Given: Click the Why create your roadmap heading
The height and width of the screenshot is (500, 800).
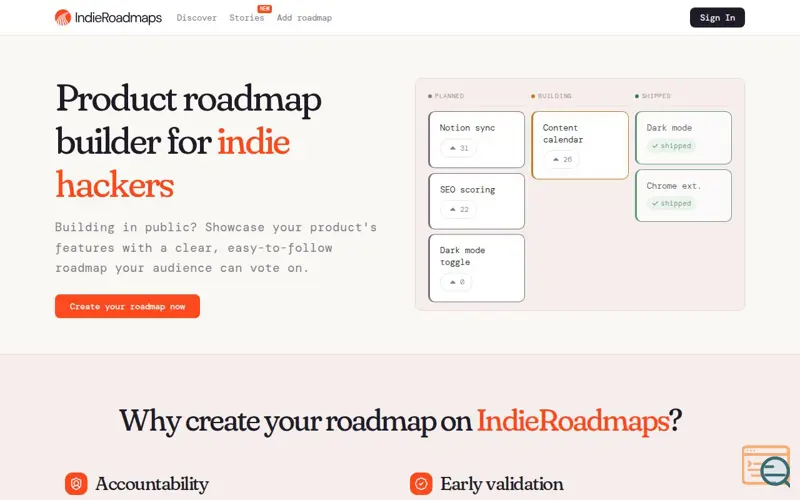Looking at the screenshot, I should point(401,421).
